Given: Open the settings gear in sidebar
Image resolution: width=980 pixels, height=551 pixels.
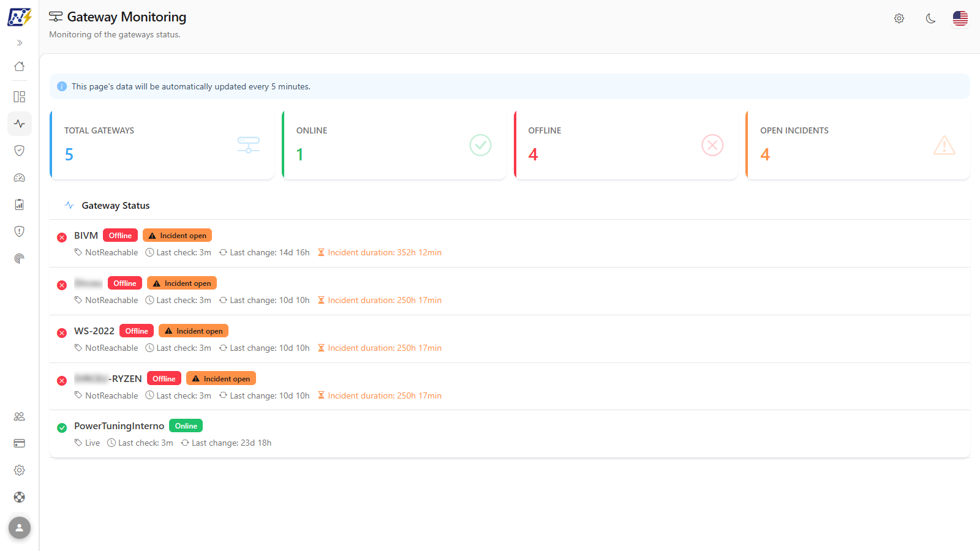Looking at the screenshot, I should coord(20,470).
